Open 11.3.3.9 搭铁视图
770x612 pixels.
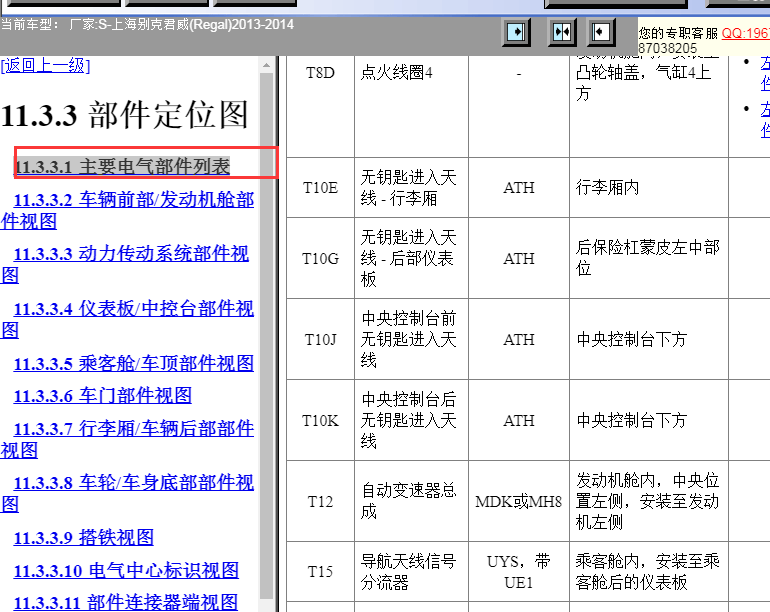pos(83,537)
